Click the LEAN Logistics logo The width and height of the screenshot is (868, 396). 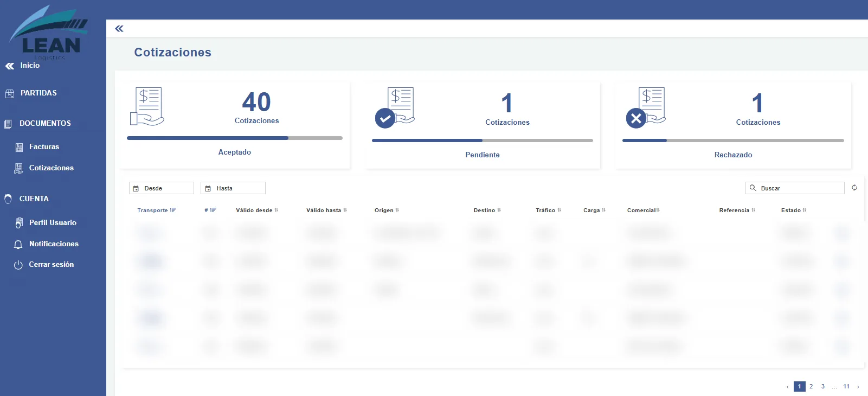click(x=48, y=32)
